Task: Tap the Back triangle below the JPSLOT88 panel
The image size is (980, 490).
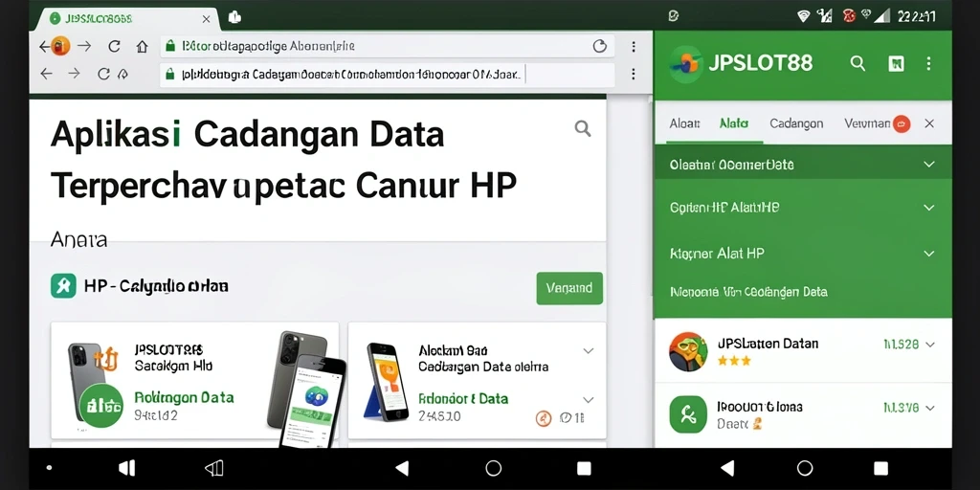Action: point(727,468)
